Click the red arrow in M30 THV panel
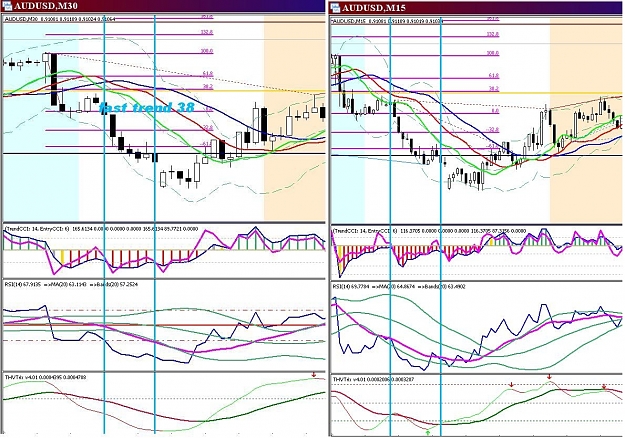Image resolution: width=625 pixels, height=438 pixels. 314,375
